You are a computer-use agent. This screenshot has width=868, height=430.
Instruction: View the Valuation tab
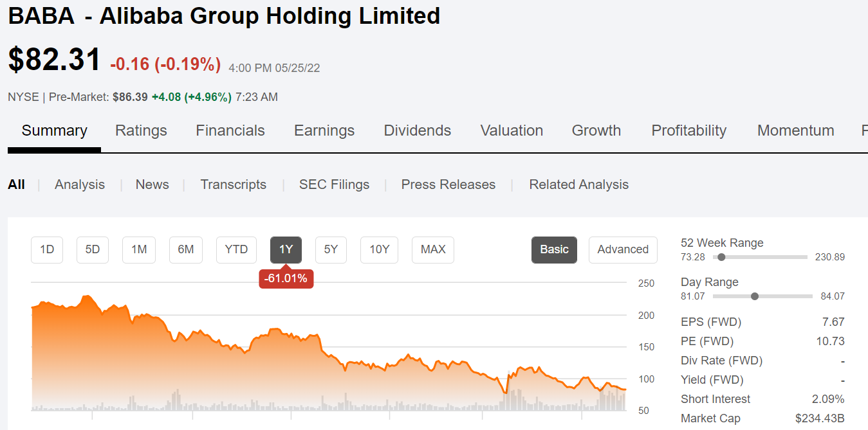click(x=512, y=130)
